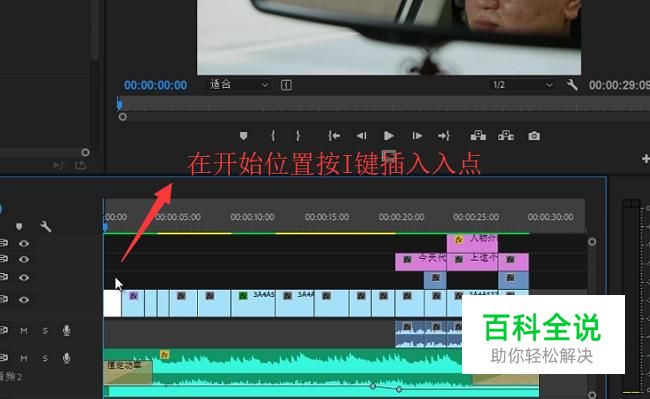Click voice-over microphone on the 音频2 track
Viewport: 650px width, 399px height.
tap(66, 358)
